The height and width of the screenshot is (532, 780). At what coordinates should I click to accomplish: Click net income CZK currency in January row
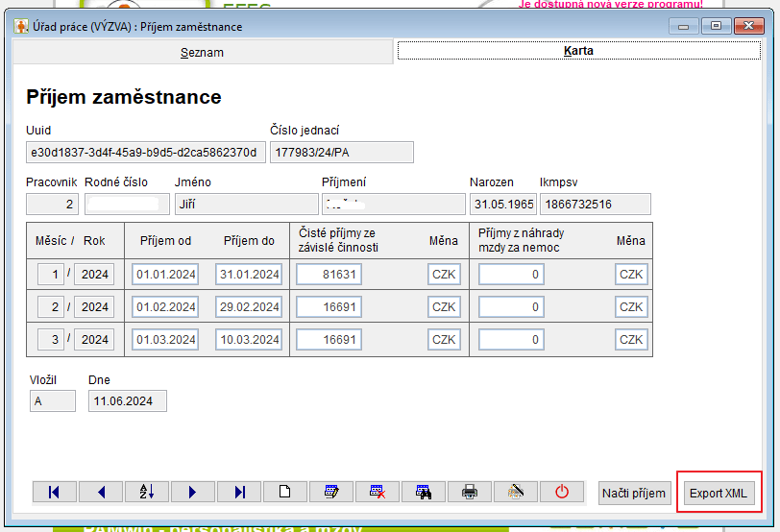pos(444,274)
